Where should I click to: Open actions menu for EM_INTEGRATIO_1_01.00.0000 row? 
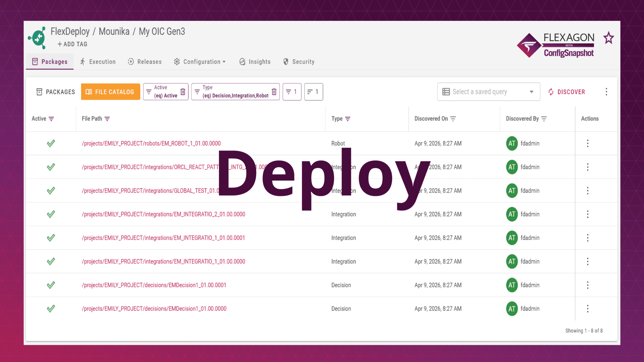[588, 261]
